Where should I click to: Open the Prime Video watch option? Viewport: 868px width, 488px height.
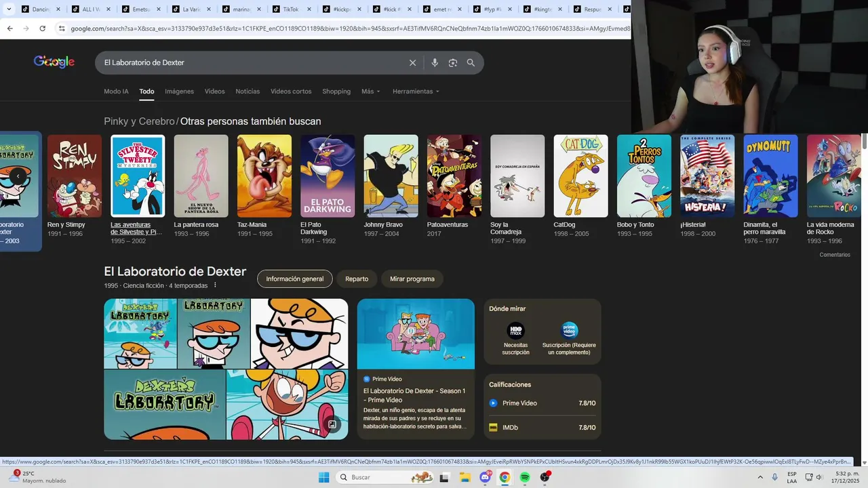569,338
